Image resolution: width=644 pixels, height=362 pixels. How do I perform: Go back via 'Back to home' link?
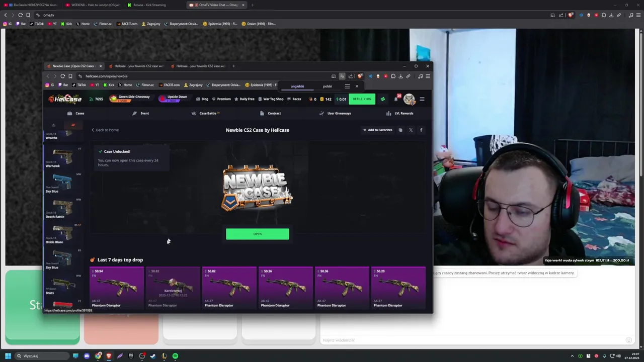[105, 130]
